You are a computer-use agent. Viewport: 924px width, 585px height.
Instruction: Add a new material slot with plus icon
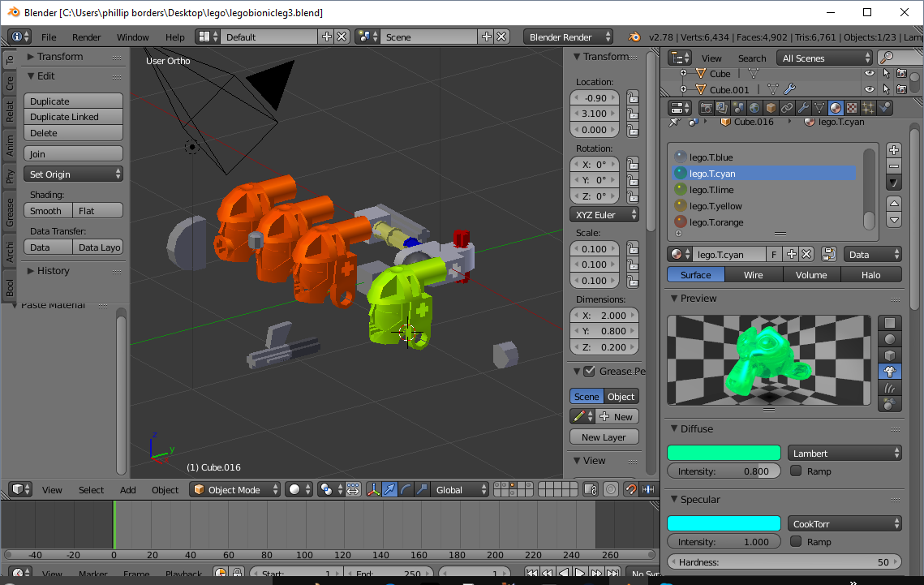pyautogui.click(x=894, y=150)
